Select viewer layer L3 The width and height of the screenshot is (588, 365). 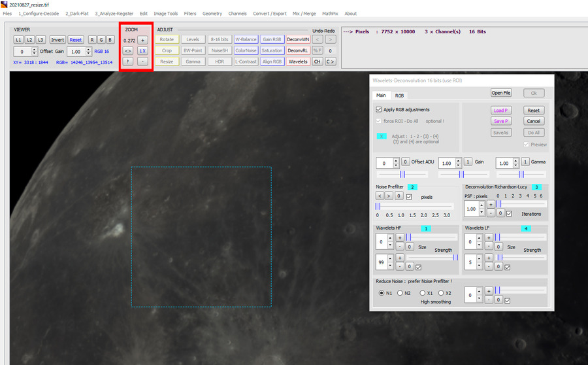[x=41, y=40]
